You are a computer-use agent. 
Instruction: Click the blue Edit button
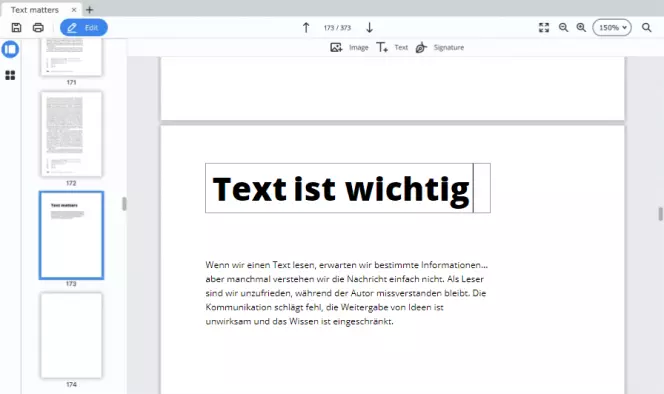click(84, 28)
